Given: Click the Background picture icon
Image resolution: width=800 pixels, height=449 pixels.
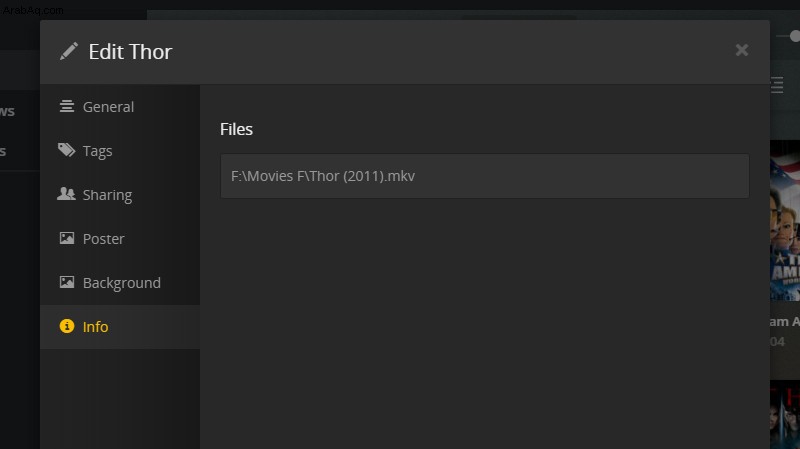Looking at the screenshot, I should pyautogui.click(x=67, y=282).
